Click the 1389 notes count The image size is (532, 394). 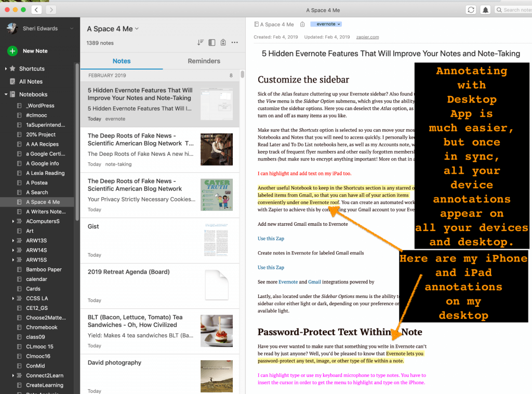coord(100,43)
